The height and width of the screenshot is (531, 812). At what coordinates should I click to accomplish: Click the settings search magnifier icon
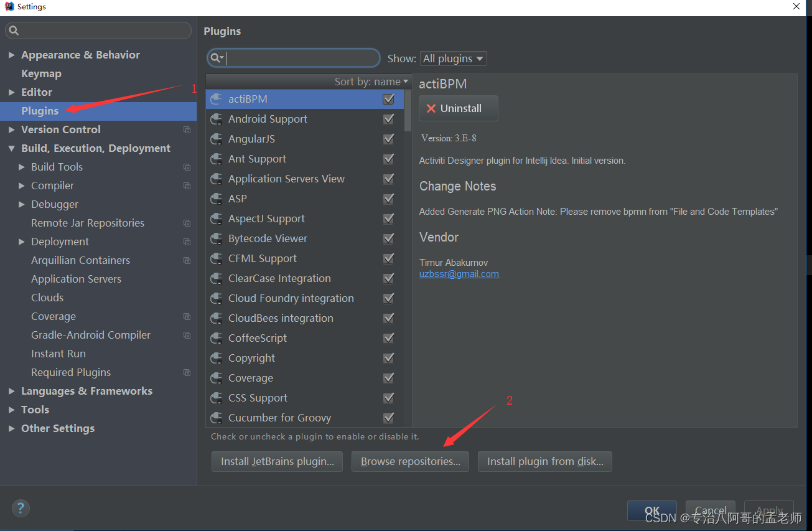pos(14,31)
